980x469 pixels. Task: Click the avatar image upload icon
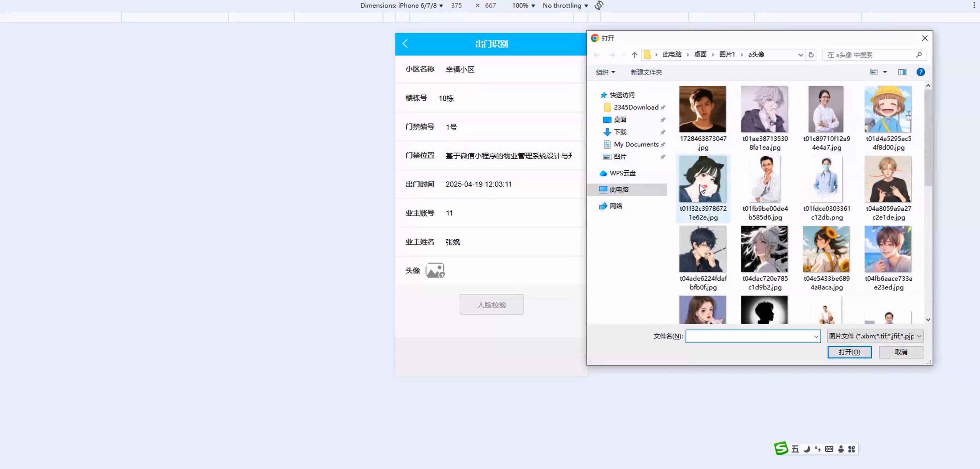435,271
